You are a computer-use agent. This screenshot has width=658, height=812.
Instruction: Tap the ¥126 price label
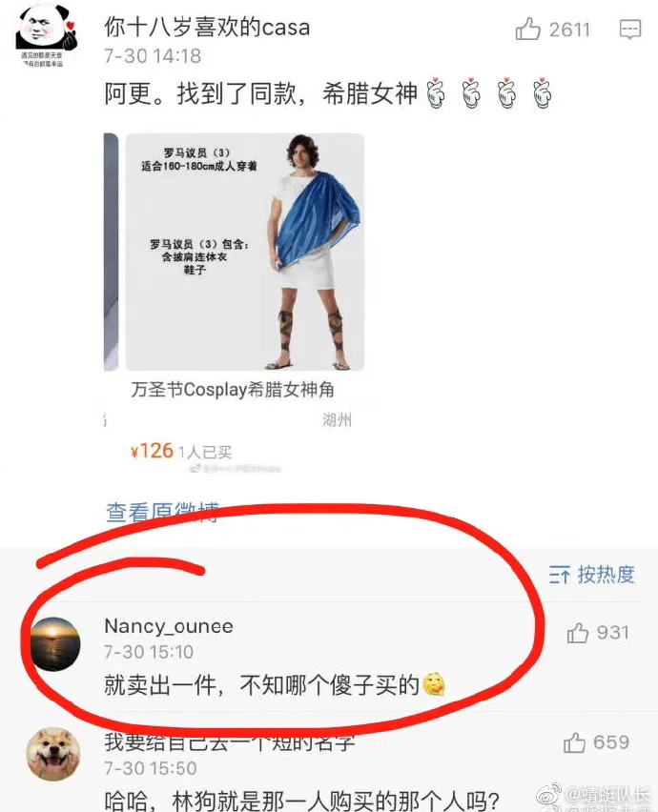(152, 451)
